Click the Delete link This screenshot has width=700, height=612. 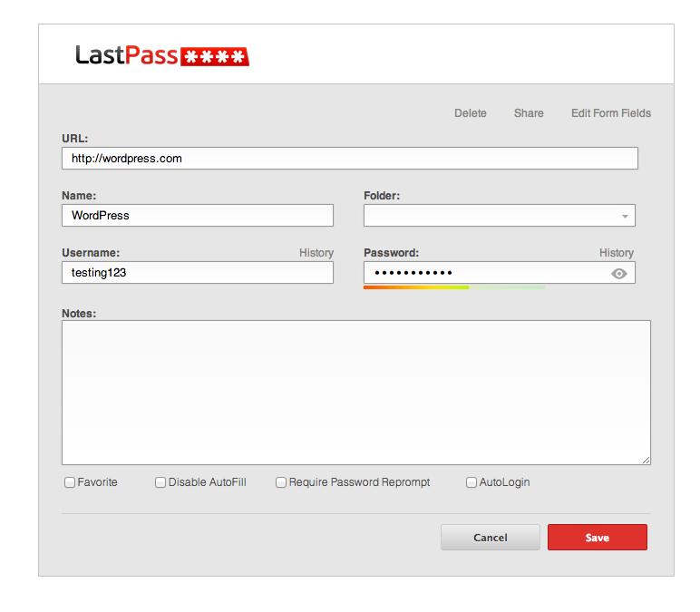point(470,113)
